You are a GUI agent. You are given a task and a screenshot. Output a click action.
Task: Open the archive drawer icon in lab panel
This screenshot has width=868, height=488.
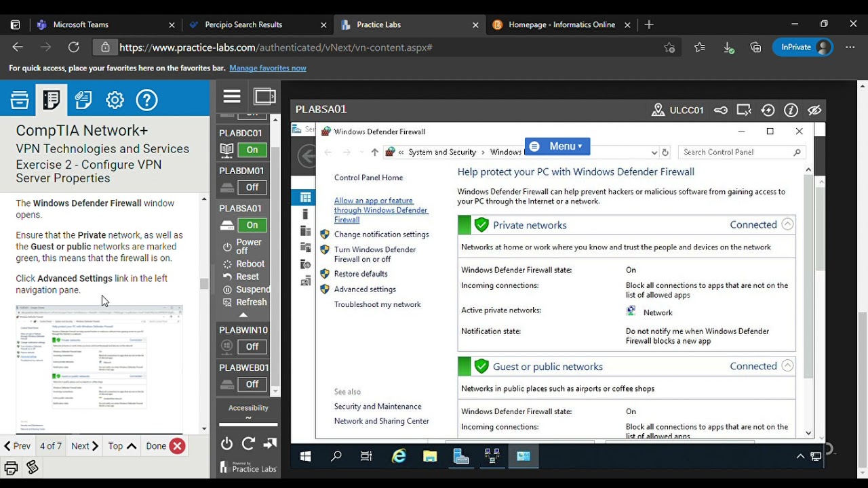coord(20,100)
